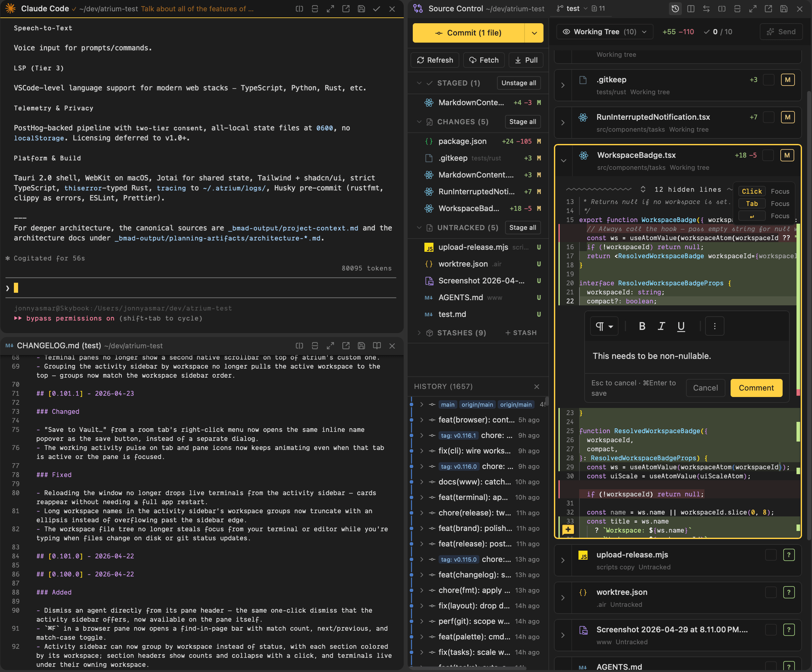Pop out Source Control pane

tap(768, 8)
